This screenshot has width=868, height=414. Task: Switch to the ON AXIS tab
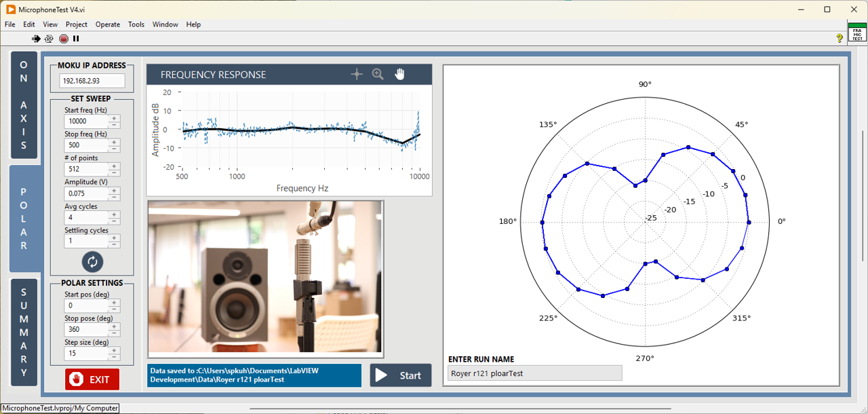click(x=24, y=105)
